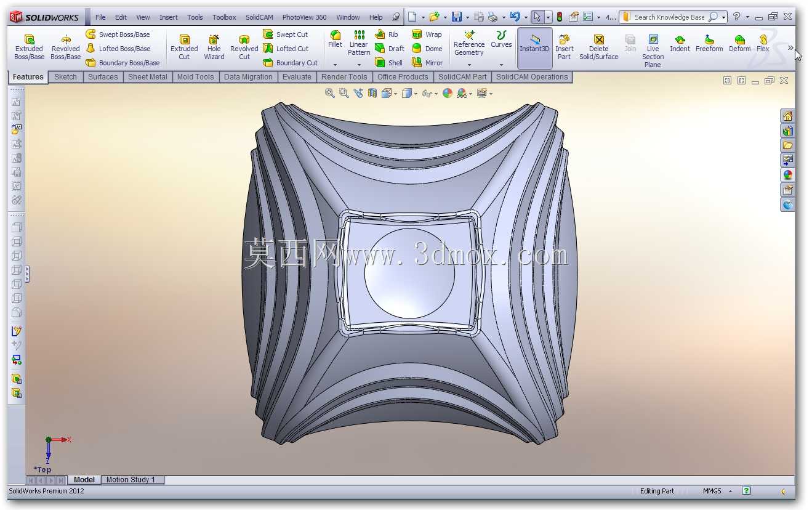Open Edit Appearance color wheel icon
The height and width of the screenshot is (510, 812).
click(448, 93)
